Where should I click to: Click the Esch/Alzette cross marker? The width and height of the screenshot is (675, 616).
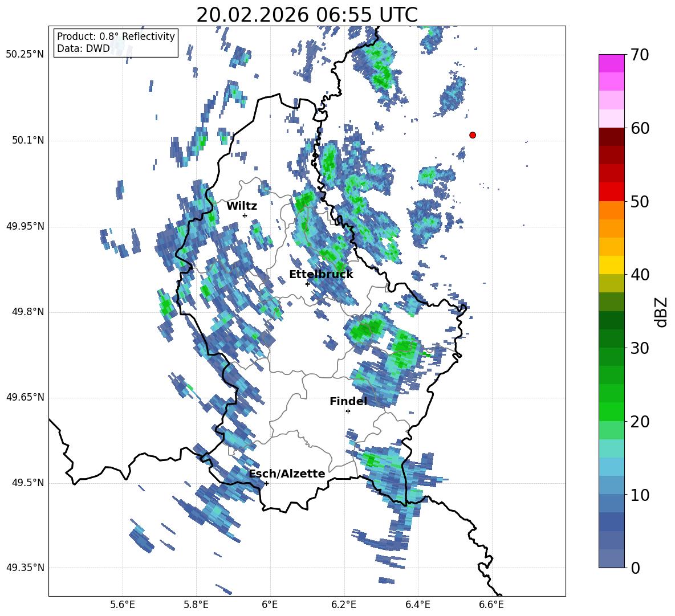pyautogui.click(x=266, y=483)
